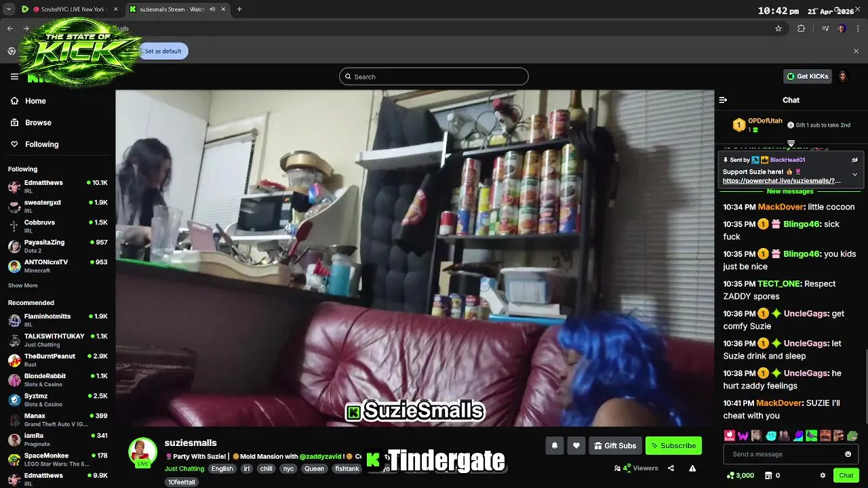Select the 10feettall tag
Viewport: 868px width, 488px height.
(182, 482)
